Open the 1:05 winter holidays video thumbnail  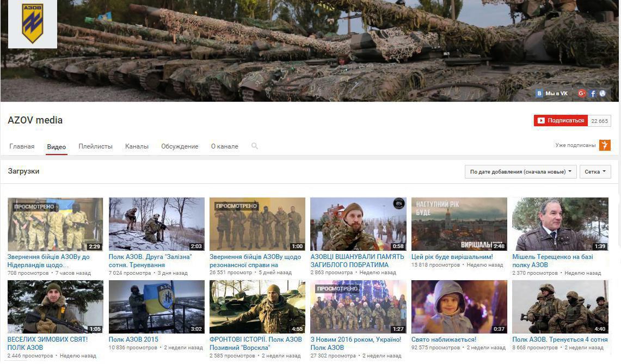pyautogui.click(x=56, y=307)
